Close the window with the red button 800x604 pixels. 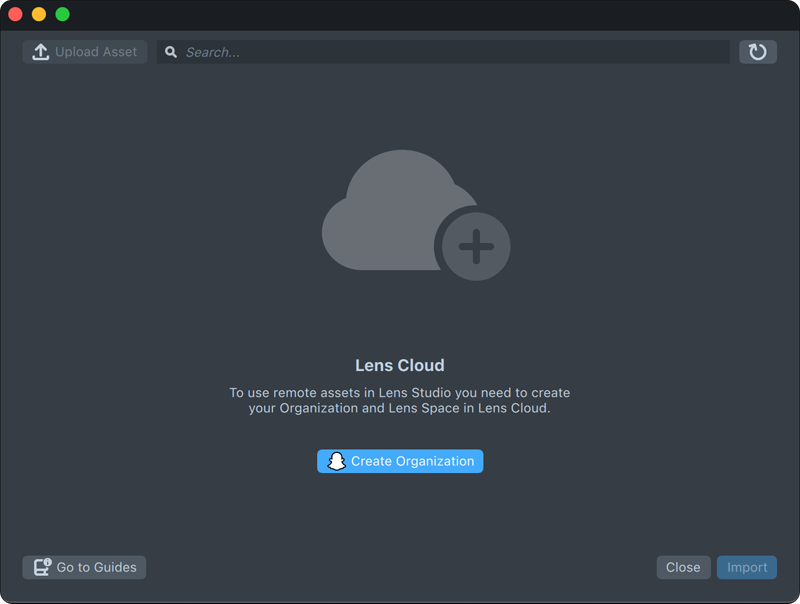15,14
